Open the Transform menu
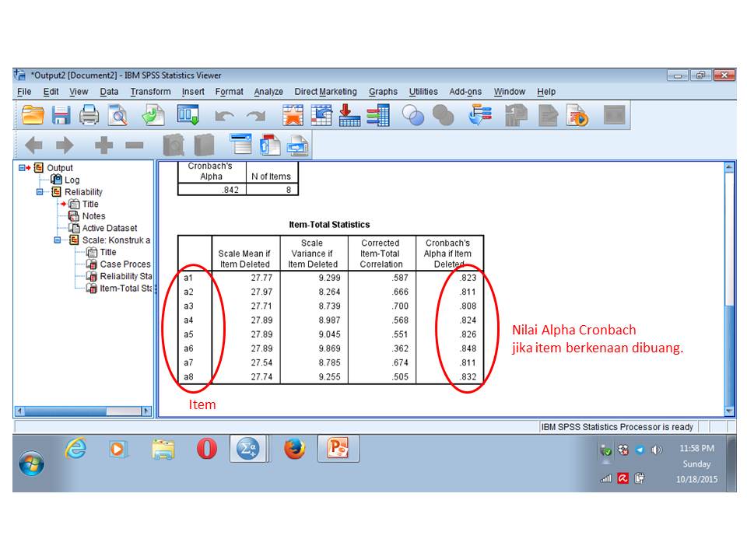Screen dimensions: 747x560 pos(150,92)
